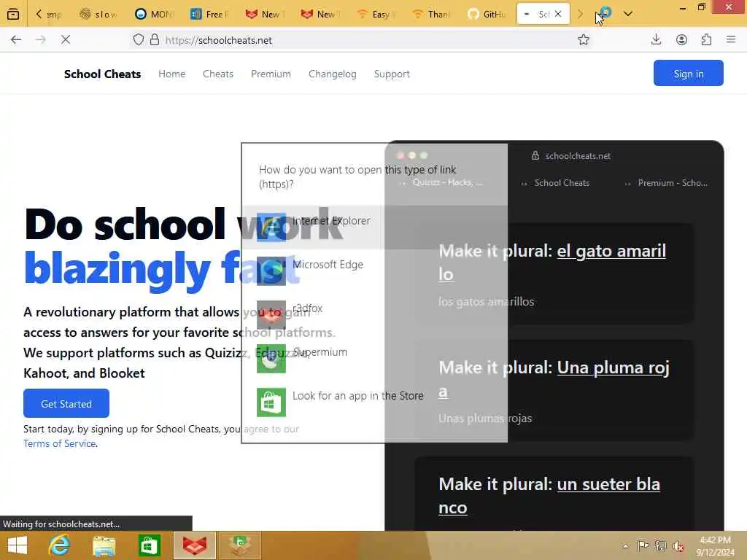Open the Support nav link
Viewport: 747px width, 560px height.
tap(392, 74)
